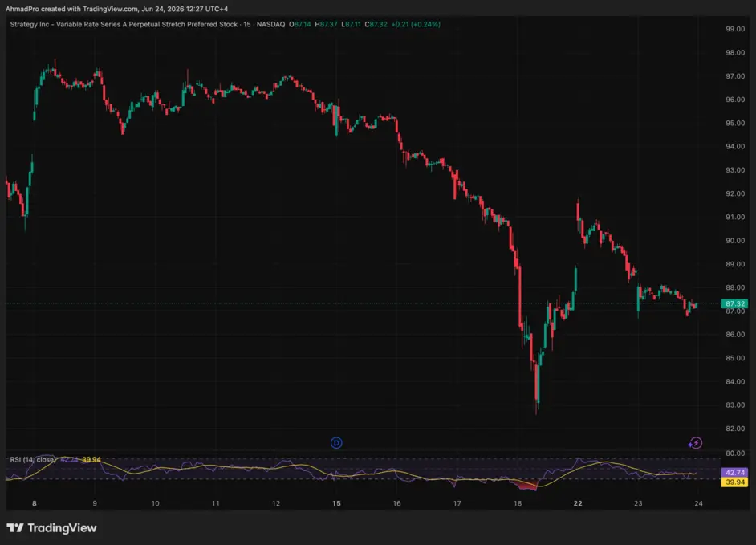This screenshot has width=756, height=545.
Task: Click date 24 on the time axis
Action: (698, 503)
